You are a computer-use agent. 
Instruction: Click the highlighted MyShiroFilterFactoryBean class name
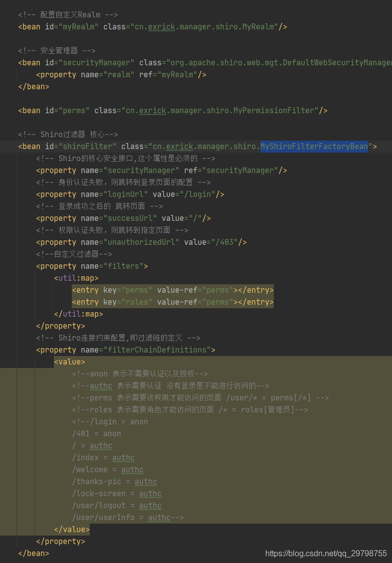(314, 147)
